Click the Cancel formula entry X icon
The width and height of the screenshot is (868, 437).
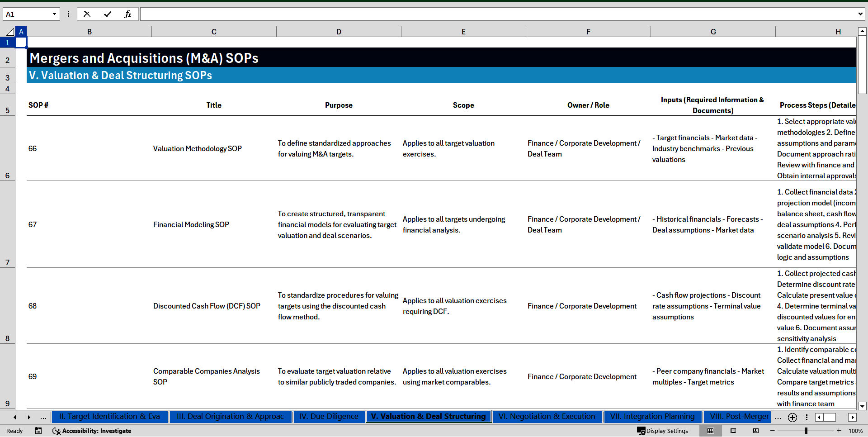(87, 14)
